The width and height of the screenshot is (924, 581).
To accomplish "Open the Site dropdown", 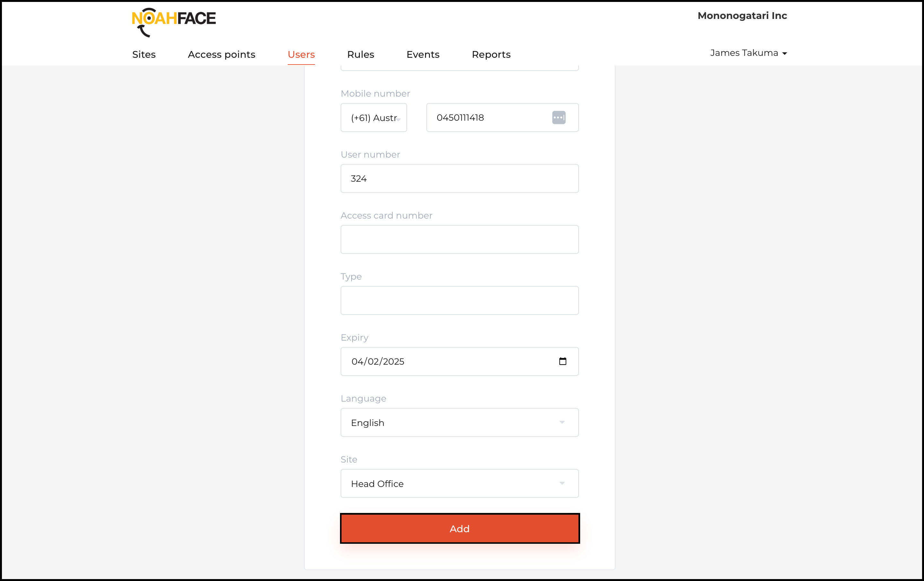I will [459, 483].
